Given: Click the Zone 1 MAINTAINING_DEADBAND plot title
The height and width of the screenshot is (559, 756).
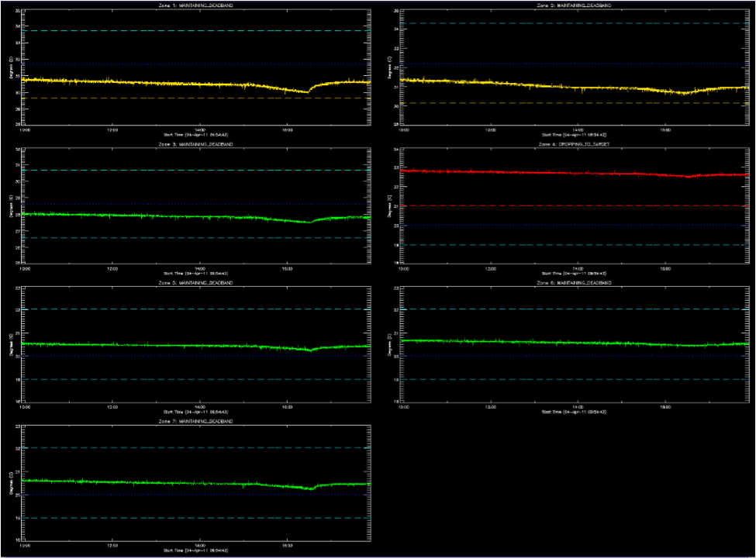Looking at the screenshot, I should point(196,5).
